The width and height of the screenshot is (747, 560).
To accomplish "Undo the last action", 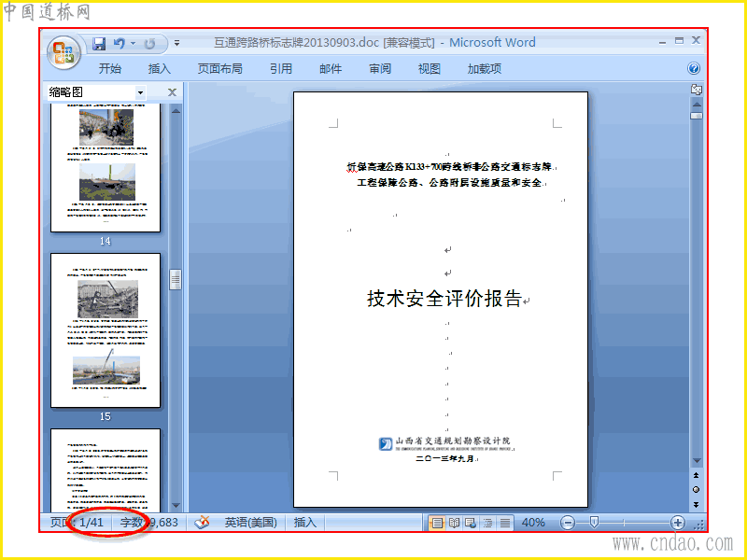I will point(120,44).
